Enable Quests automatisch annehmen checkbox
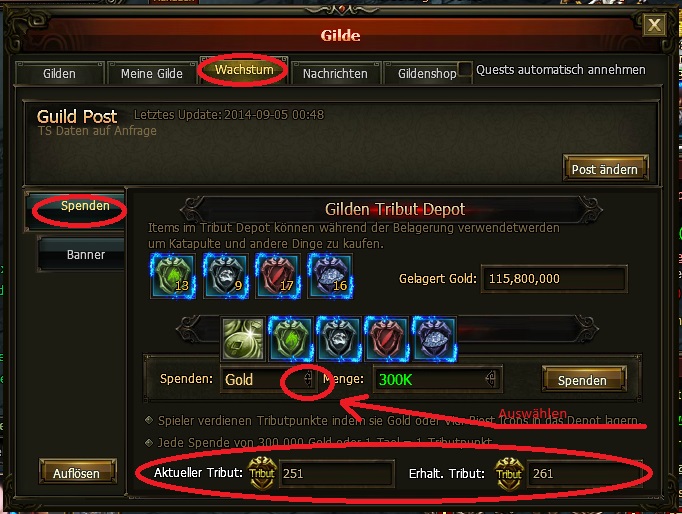Screen dimensions: 682x514 coord(465,70)
